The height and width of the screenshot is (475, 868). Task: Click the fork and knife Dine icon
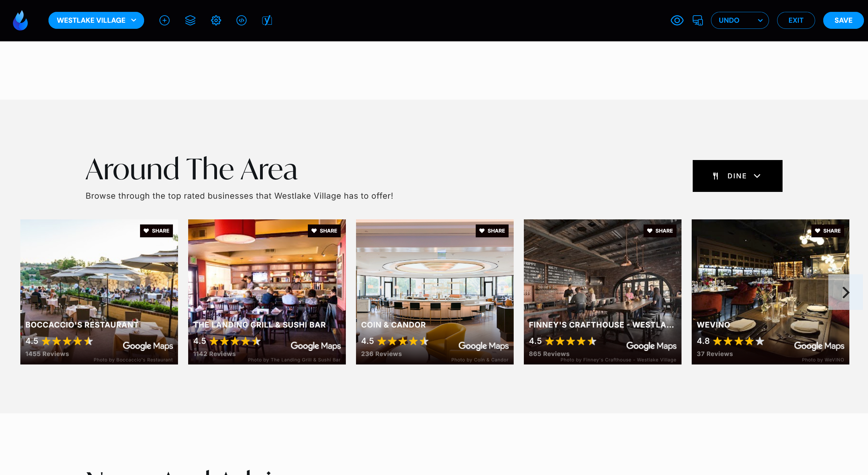click(715, 176)
